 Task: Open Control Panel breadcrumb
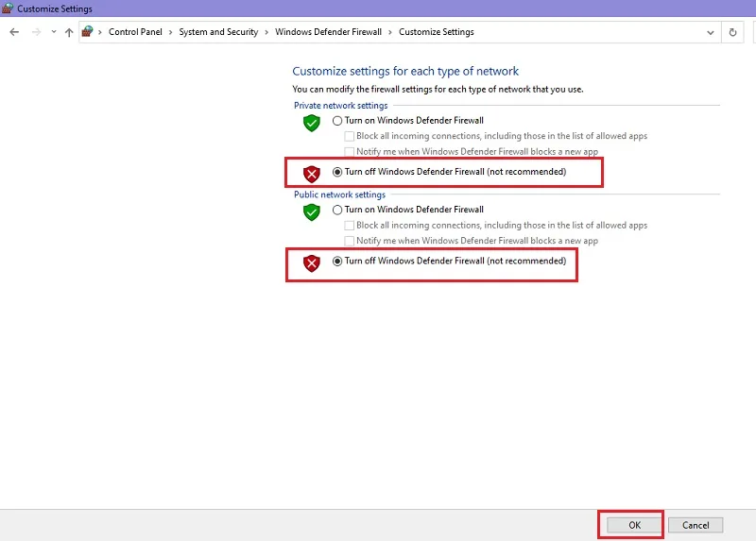tap(135, 32)
